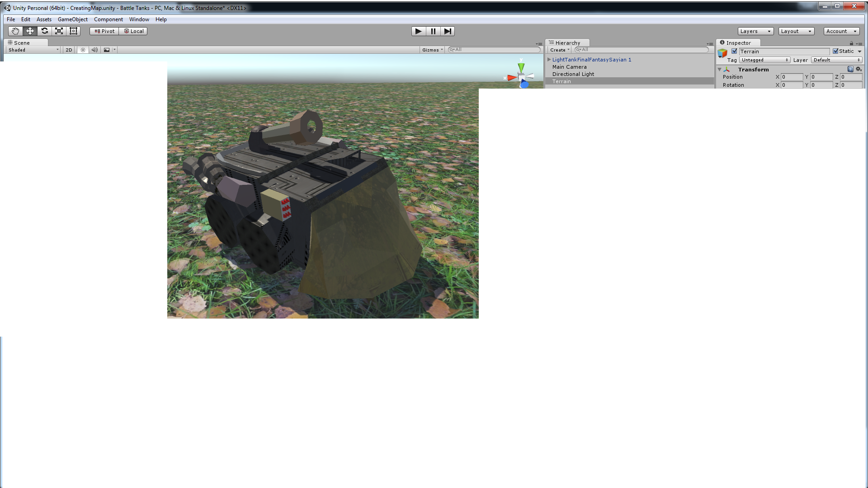Click the Pivot toggle button
This screenshot has width=868, height=488.
click(x=104, y=31)
